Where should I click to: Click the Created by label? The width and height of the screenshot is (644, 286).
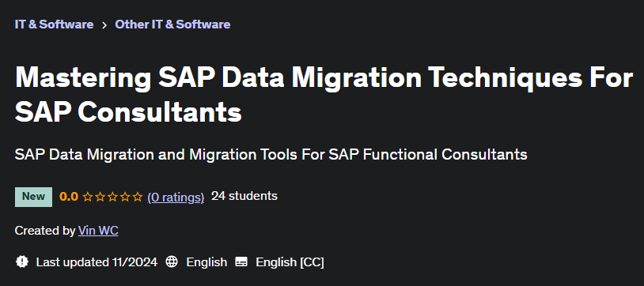[45, 231]
